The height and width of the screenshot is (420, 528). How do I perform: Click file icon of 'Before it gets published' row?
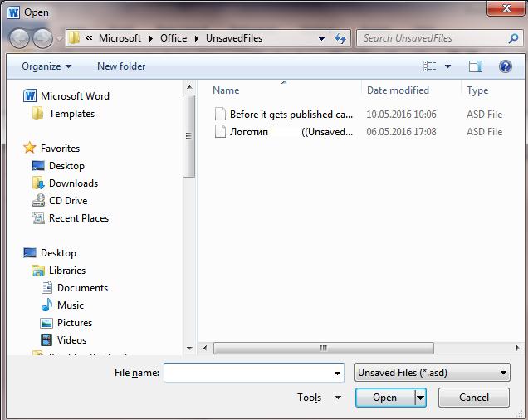(x=220, y=114)
